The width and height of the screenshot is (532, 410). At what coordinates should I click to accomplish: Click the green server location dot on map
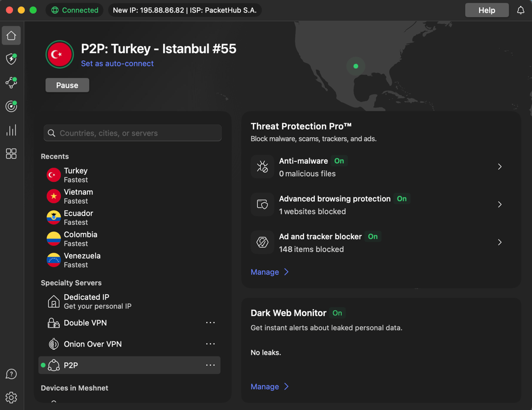(x=355, y=66)
